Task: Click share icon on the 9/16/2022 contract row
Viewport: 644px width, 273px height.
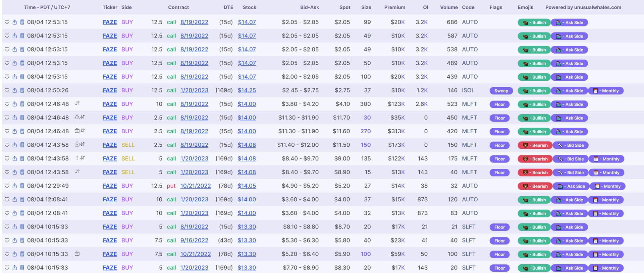Action: (14, 241)
